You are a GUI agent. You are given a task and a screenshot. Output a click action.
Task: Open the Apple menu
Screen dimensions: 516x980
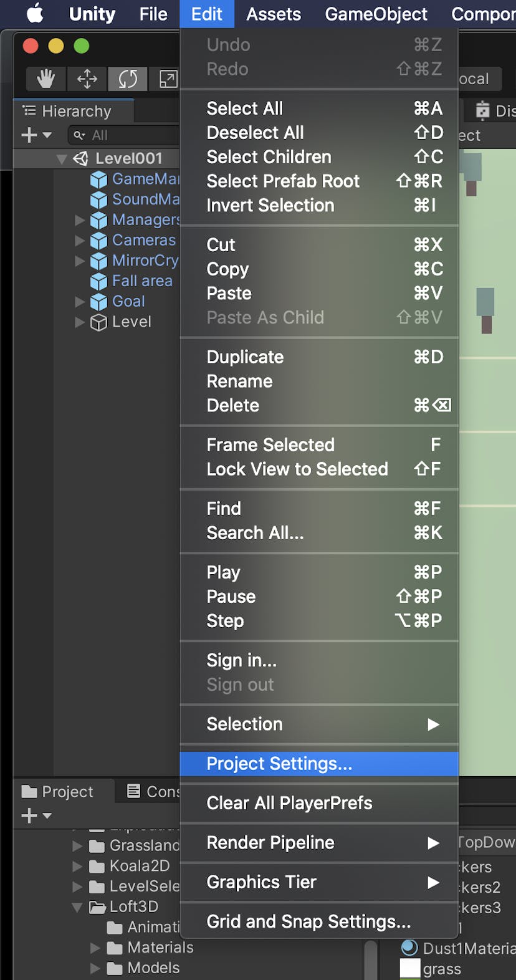[x=36, y=14]
